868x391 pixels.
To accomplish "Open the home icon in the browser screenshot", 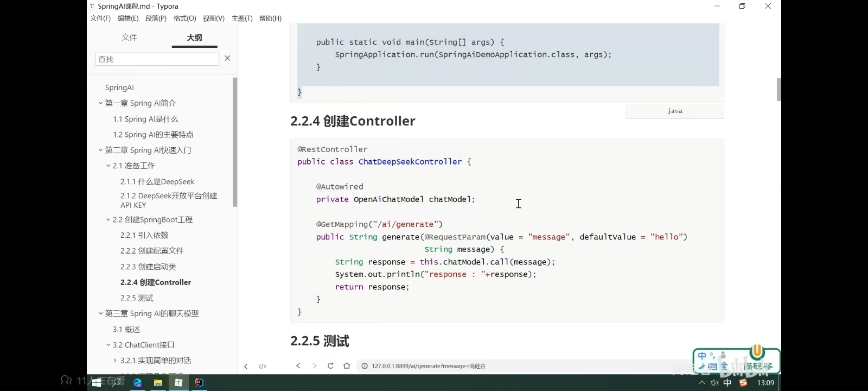I will point(347,365).
